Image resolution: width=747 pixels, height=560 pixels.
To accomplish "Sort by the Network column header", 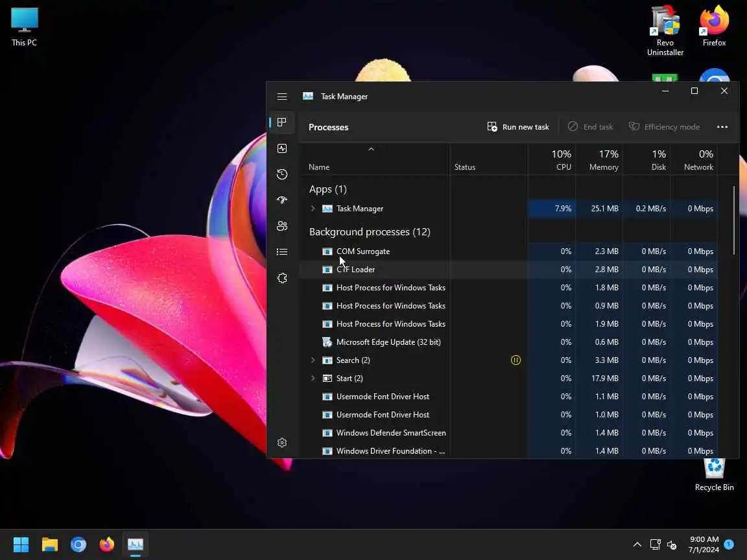I will pyautogui.click(x=694, y=160).
